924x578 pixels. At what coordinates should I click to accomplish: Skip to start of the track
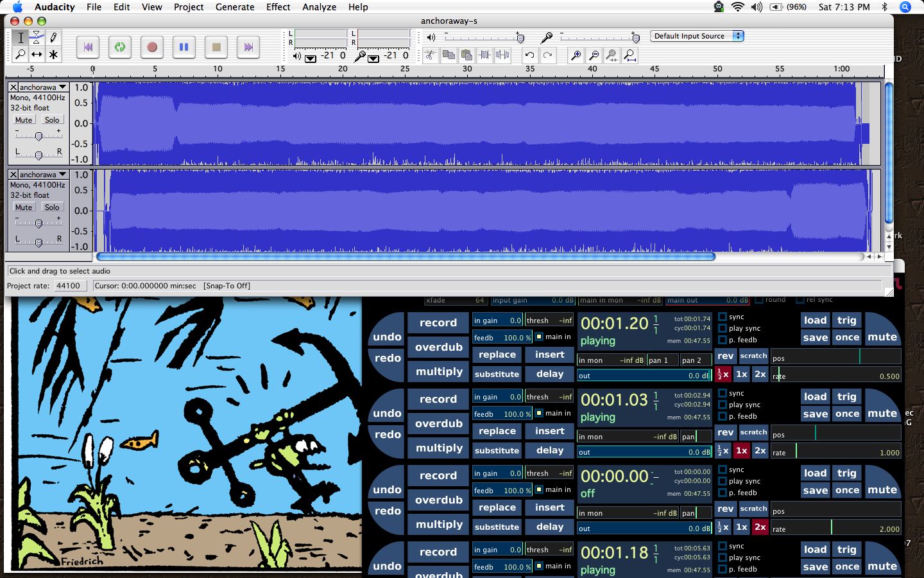(88, 47)
